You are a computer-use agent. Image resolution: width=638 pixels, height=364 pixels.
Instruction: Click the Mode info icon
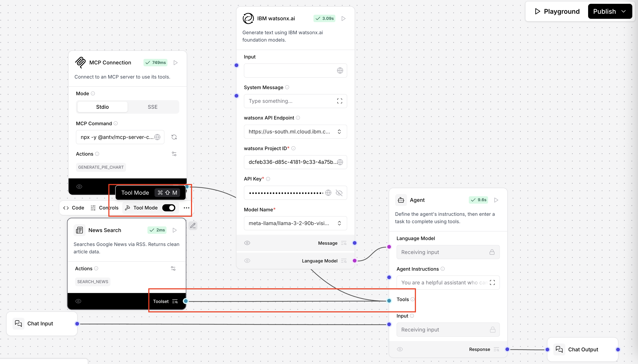[93, 94]
